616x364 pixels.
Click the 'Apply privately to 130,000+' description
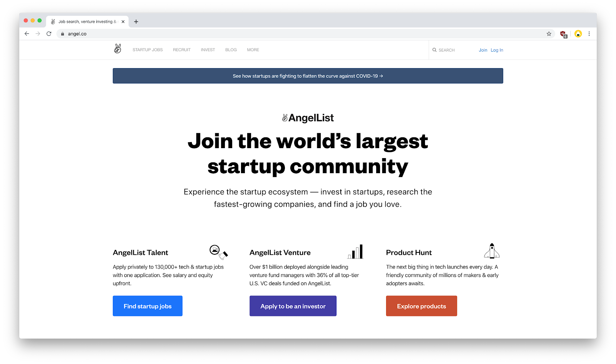point(168,275)
